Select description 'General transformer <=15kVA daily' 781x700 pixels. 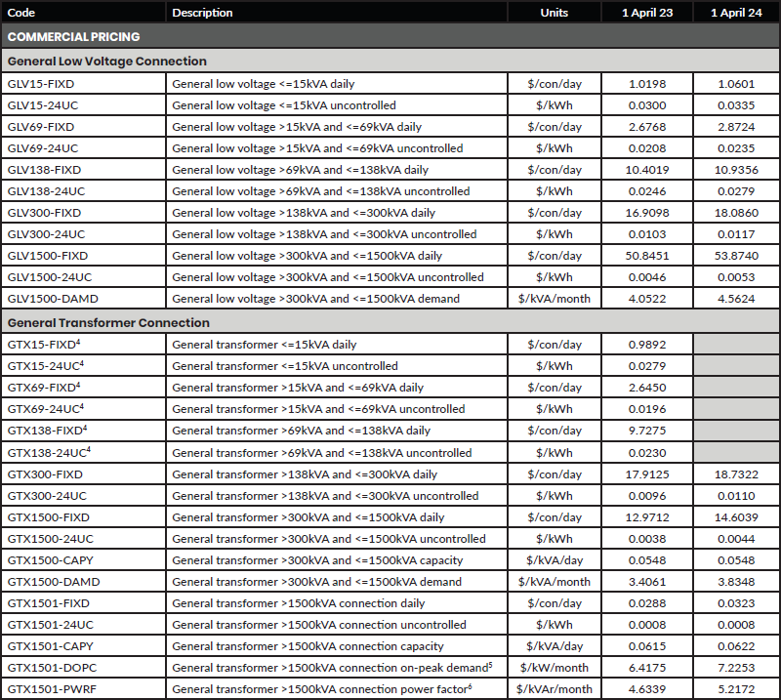point(265,345)
